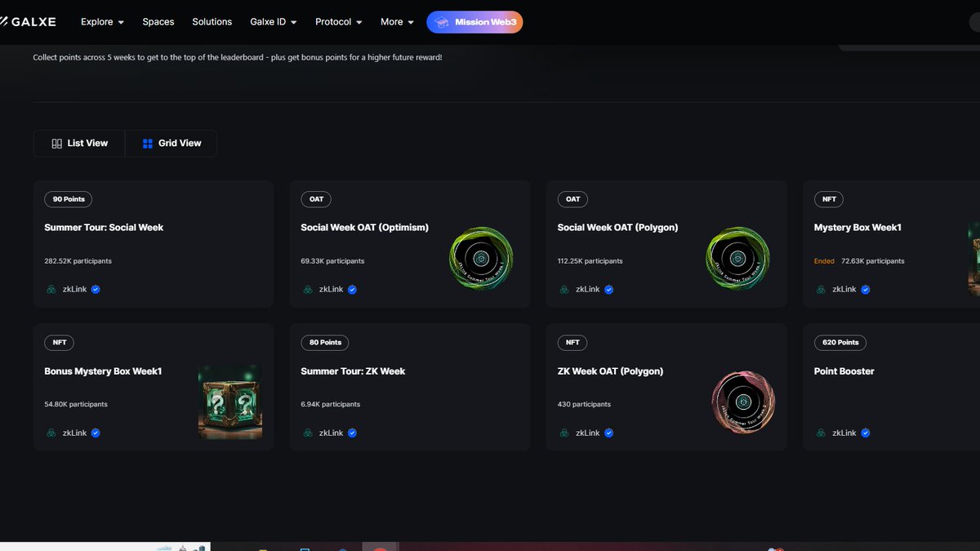Screen dimensions: 980x551
Task: Click the NFT badge on ZK Week OAT card
Action: pyautogui.click(x=572, y=343)
